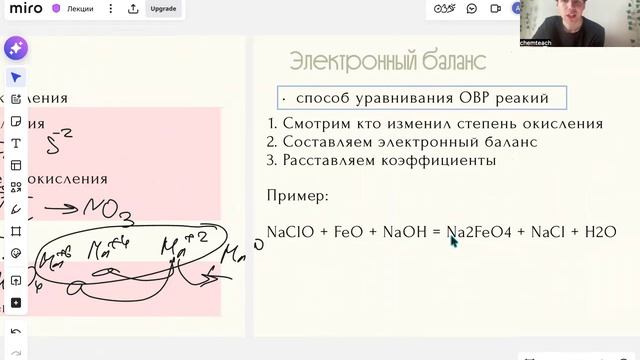Image resolution: width=640 pixels, height=360 pixels.
Task: Select the frame tool
Action: (x=16, y=231)
